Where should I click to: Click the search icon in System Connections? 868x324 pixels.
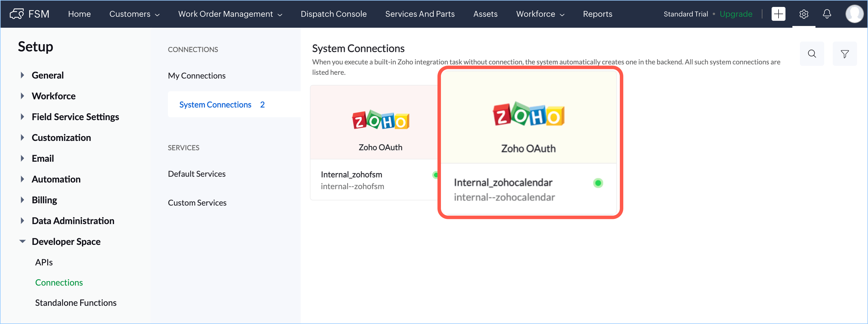click(x=812, y=54)
